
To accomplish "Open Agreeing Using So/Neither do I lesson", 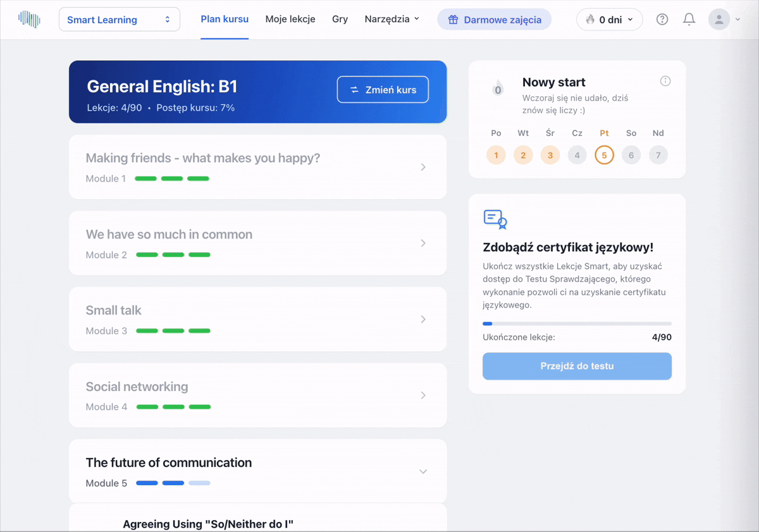I will coord(258,518).
